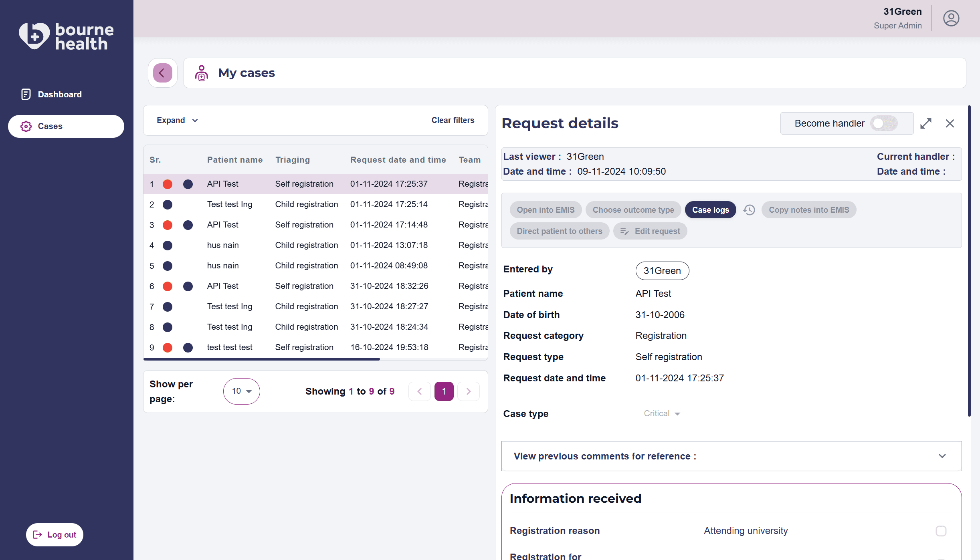Click the navy status dot in row 1
Screen dimensions: 980x560
(x=188, y=184)
